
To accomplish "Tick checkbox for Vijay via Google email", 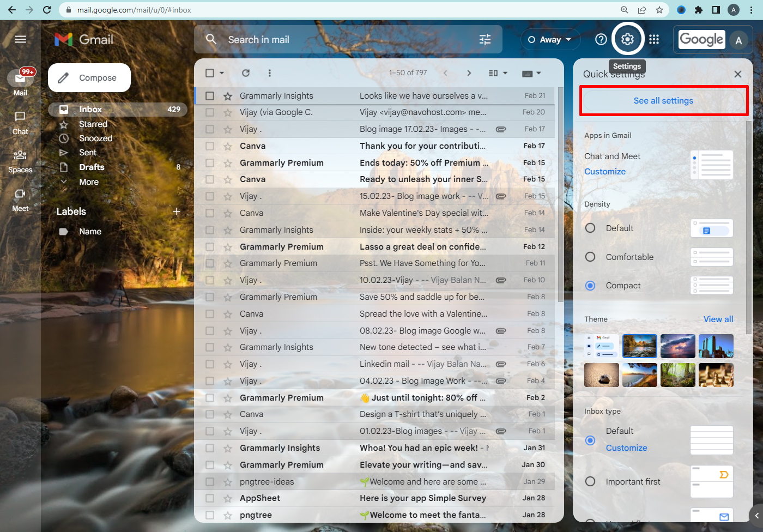I will (x=210, y=112).
